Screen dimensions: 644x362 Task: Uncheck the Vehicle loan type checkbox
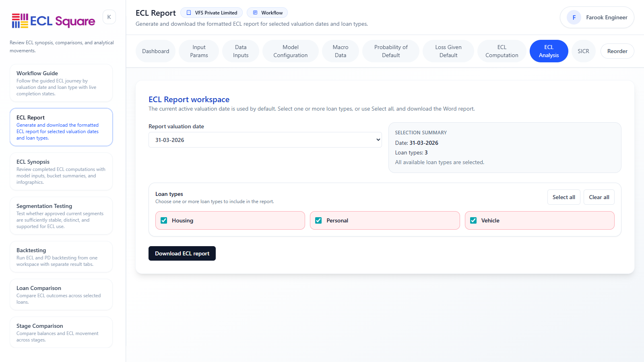pyautogui.click(x=473, y=220)
